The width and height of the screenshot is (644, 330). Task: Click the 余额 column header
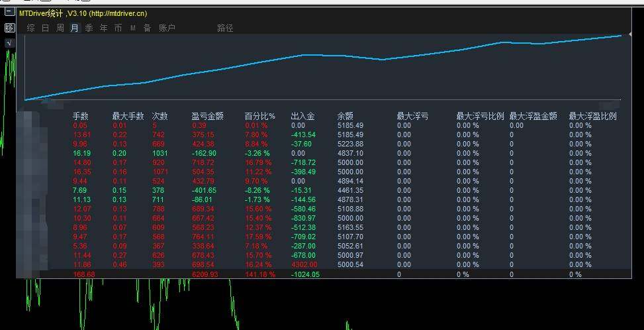(345, 117)
